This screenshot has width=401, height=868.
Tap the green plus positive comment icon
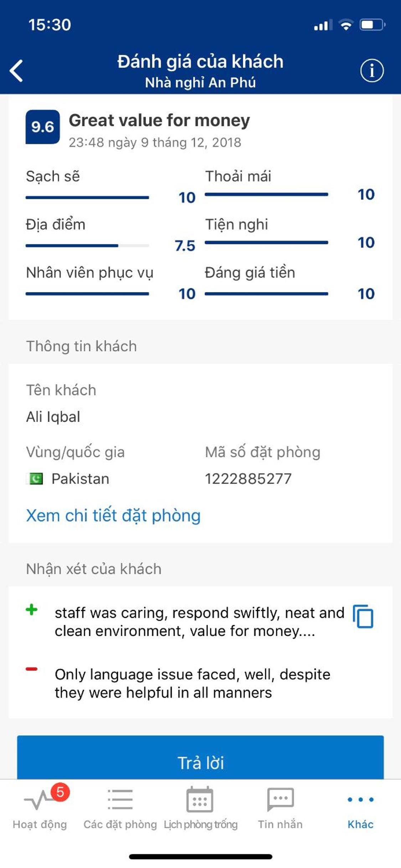click(x=31, y=610)
